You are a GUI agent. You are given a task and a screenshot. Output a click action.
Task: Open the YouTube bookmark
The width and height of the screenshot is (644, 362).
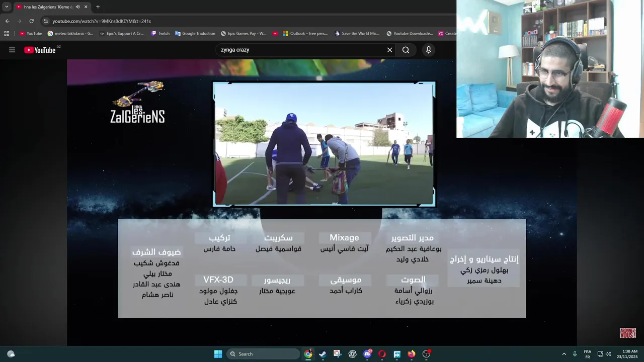coord(31,34)
